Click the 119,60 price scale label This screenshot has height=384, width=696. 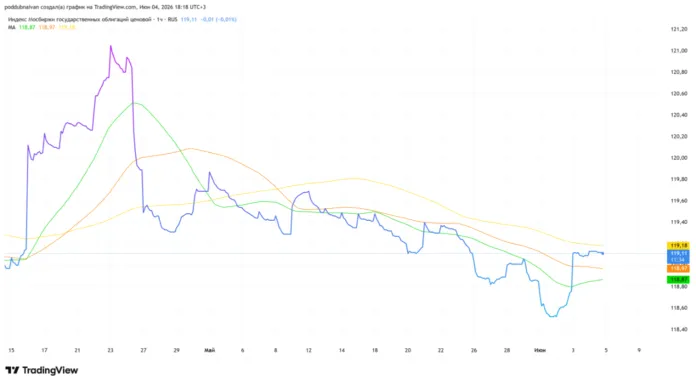679,201
